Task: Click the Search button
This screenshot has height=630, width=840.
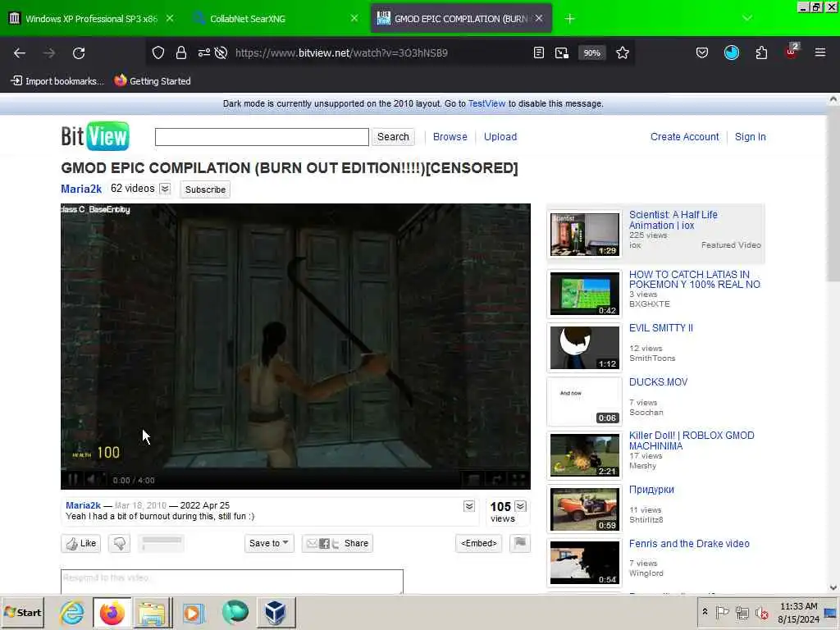Action: pyautogui.click(x=393, y=137)
